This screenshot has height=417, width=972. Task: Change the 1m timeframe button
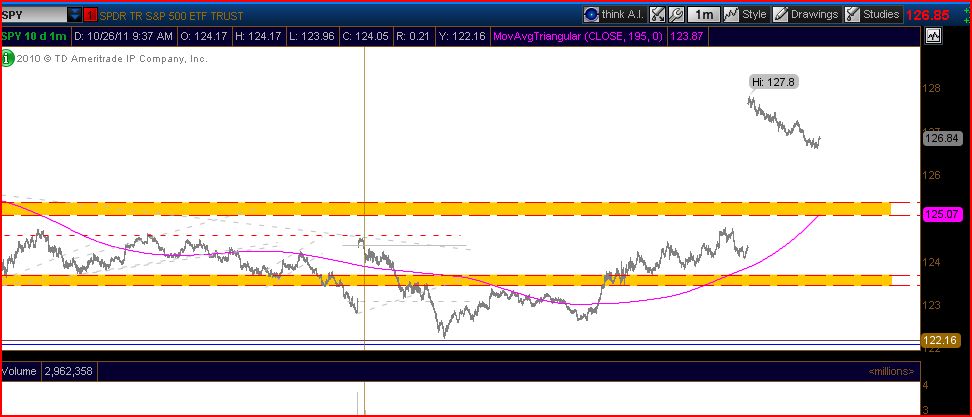[704, 14]
